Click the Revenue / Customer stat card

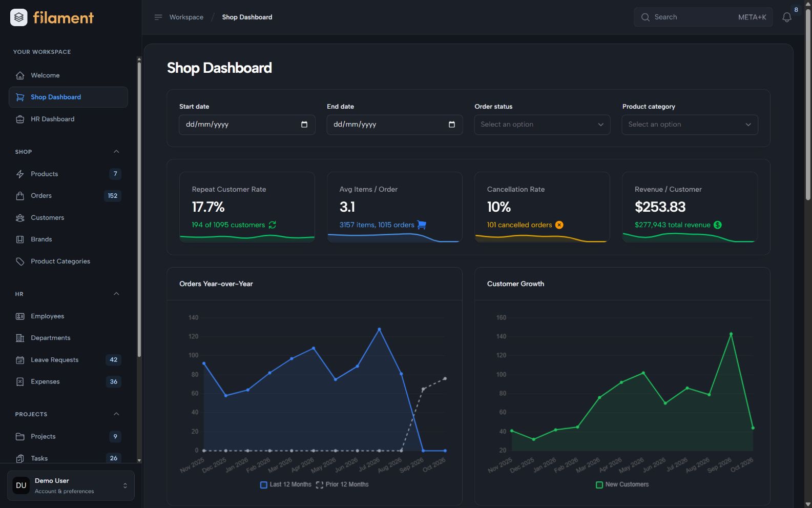[x=690, y=207]
